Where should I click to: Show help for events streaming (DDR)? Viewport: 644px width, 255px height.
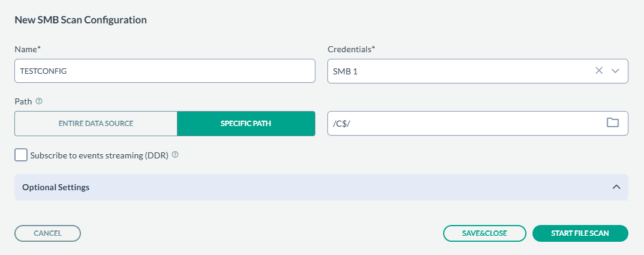click(176, 155)
